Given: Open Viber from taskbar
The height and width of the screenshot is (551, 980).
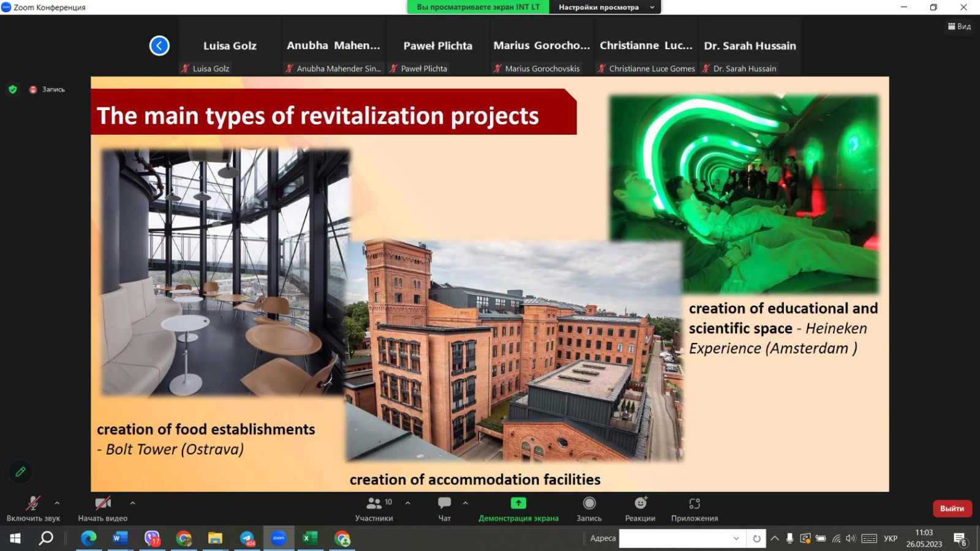Looking at the screenshot, I should click(152, 538).
